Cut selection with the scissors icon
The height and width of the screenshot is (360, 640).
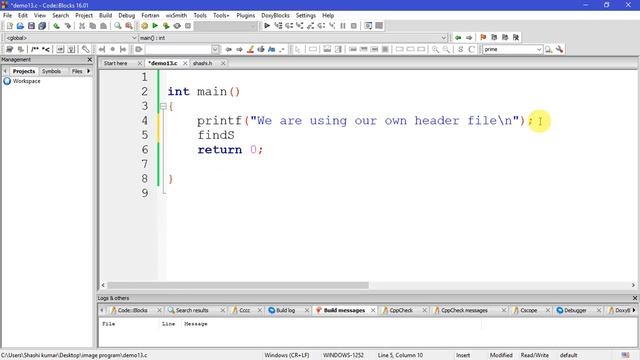(82, 26)
